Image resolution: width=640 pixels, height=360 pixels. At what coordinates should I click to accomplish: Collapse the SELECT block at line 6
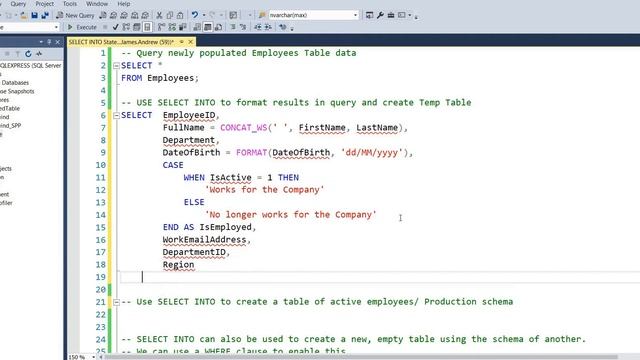click(116, 116)
